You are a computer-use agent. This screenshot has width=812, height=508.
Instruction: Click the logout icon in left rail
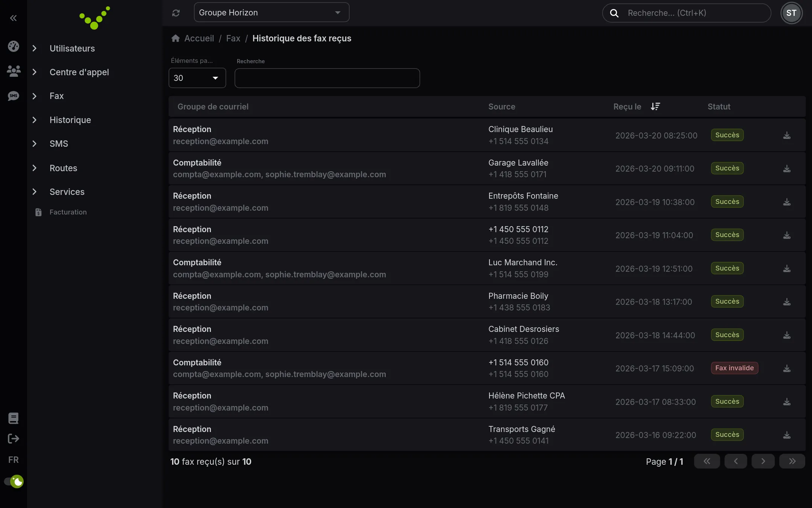(x=14, y=438)
